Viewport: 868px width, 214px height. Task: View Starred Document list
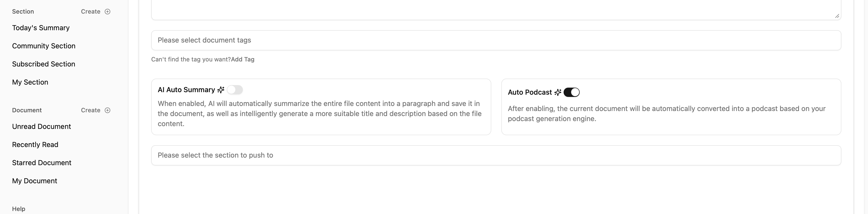tap(42, 163)
